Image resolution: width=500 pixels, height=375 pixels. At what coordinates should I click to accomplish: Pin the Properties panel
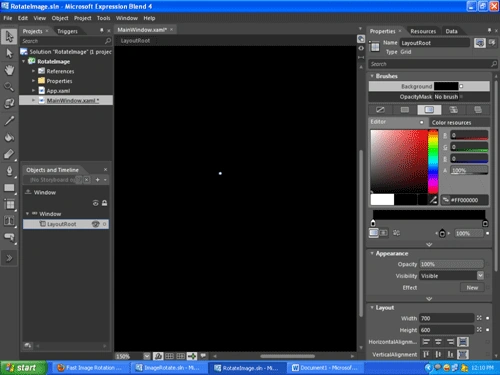point(489,31)
